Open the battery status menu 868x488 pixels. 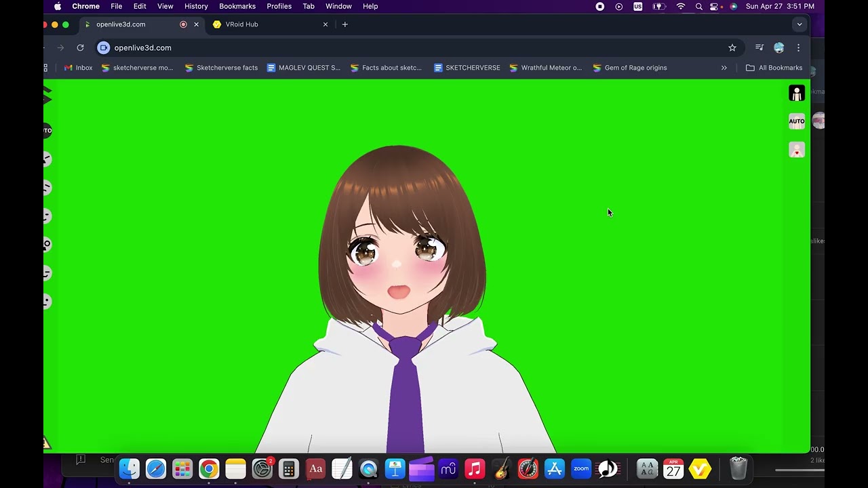[x=658, y=6]
